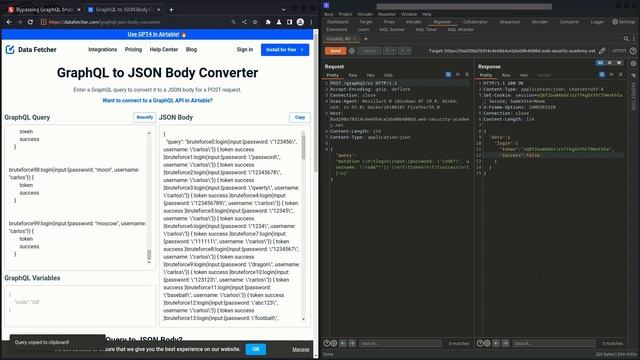This screenshot has height=360, width=640.
Task: Switch the Response view to Hex
Action: pos(524,75)
